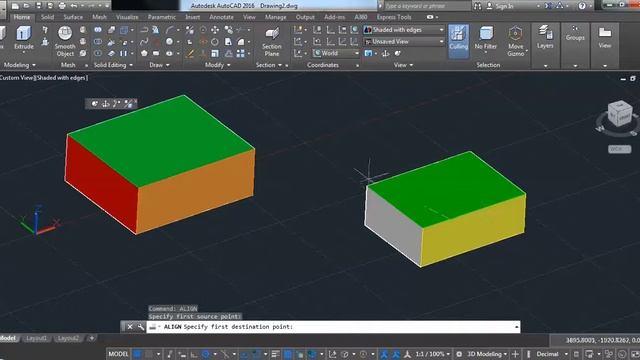Open the Manage ribbon tab

point(276,17)
